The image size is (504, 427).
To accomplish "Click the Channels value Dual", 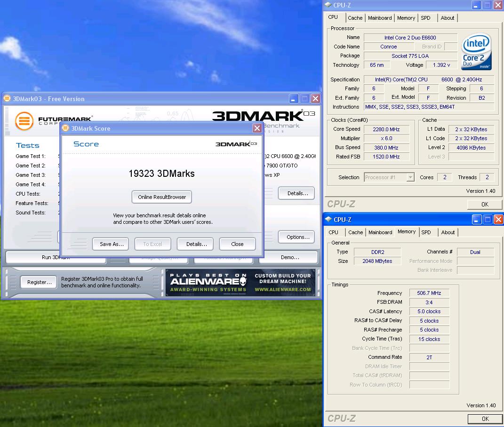I will [x=475, y=252].
